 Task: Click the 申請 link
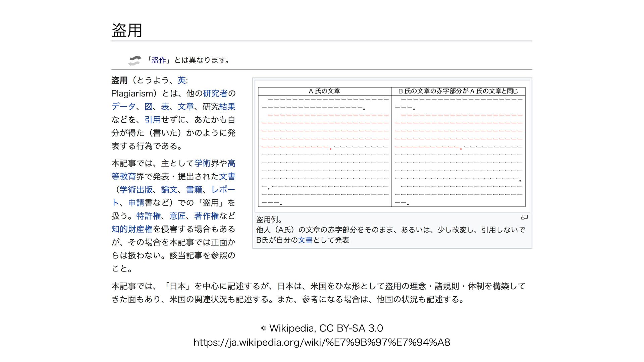click(x=136, y=203)
